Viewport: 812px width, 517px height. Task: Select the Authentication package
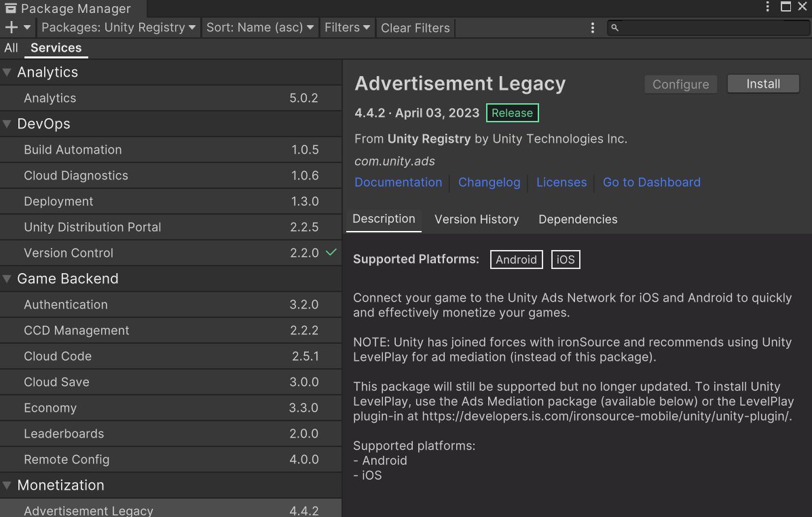coord(171,304)
